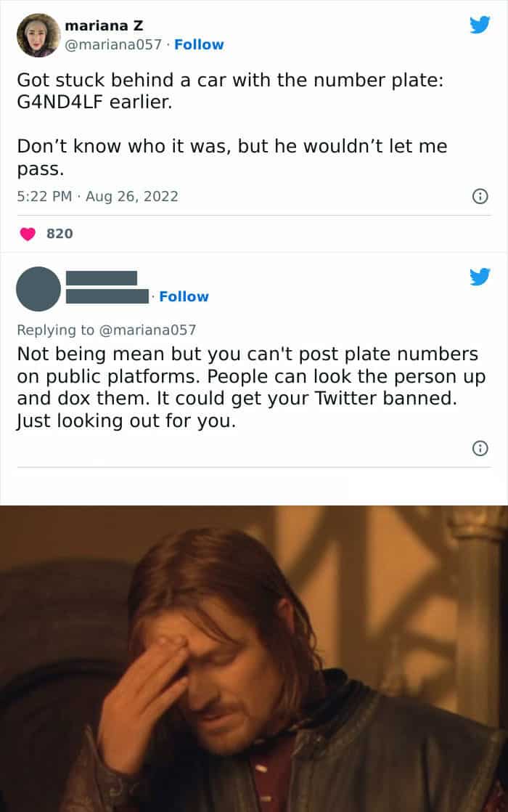
Task: Open the 5:22 PM · Aug 26, 2022 timestamp
Action: click(x=97, y=196)
